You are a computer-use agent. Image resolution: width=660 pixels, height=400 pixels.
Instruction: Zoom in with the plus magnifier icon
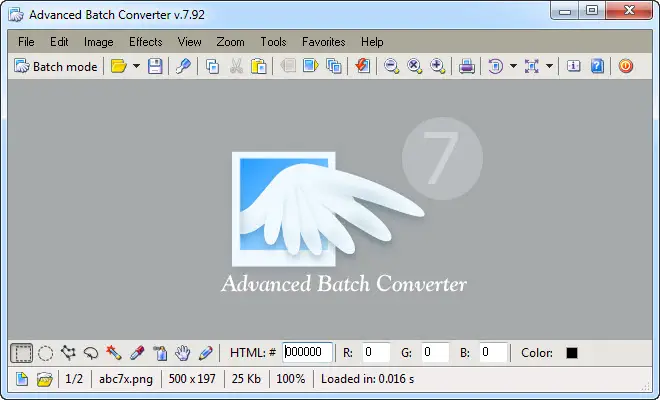pos(437,66)
